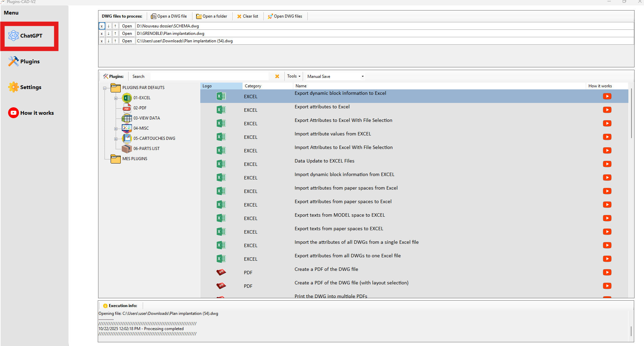Remove SCHEMA.dwg using its x button
Viewport: 644px width, 346px height.
point(102,26)
